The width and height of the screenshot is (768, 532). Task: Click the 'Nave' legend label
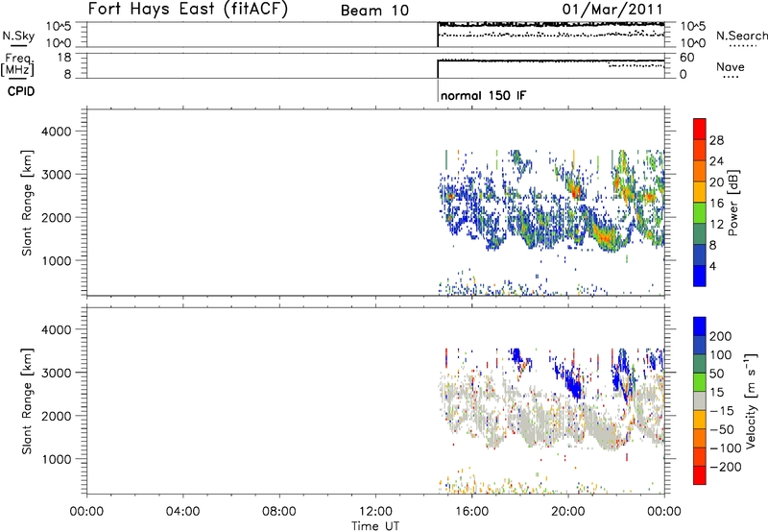tap(731, 66)
